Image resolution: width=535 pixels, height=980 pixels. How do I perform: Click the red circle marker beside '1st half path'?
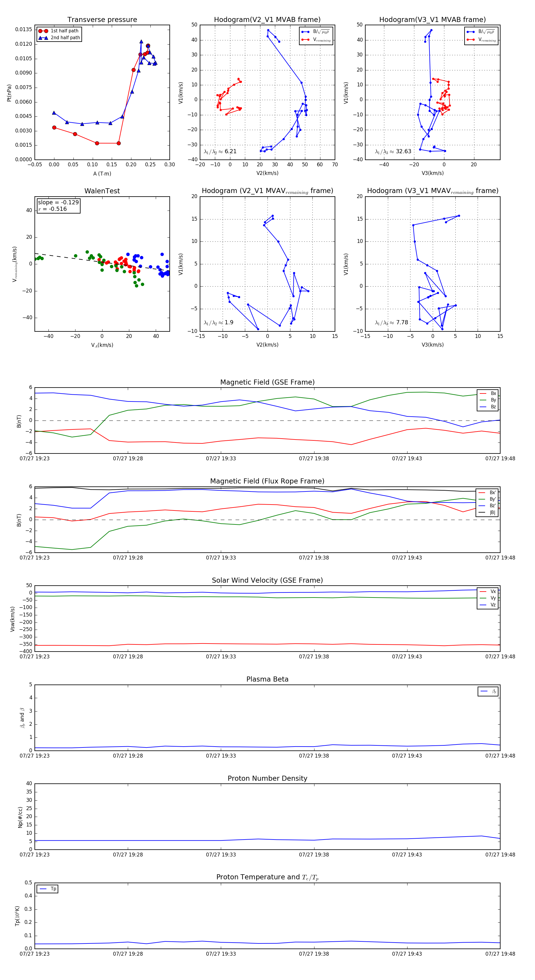[x=43, y=31]
